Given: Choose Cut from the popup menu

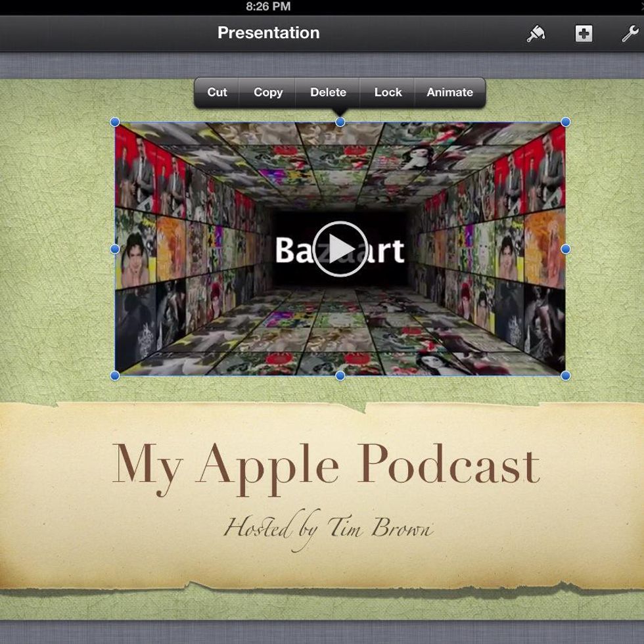Looking at the screenshot, I should pyautogui.click(x=217, y=93).
